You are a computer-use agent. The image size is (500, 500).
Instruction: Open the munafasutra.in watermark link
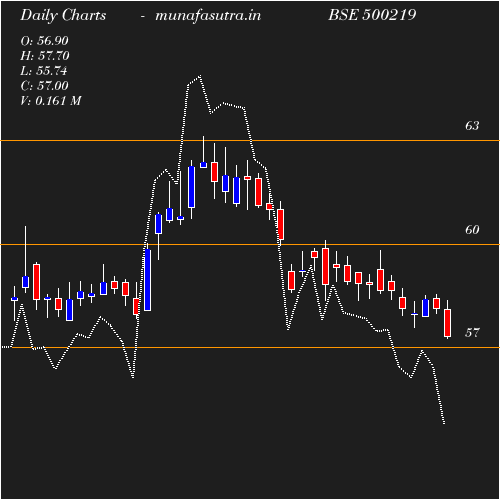[208, 16]
